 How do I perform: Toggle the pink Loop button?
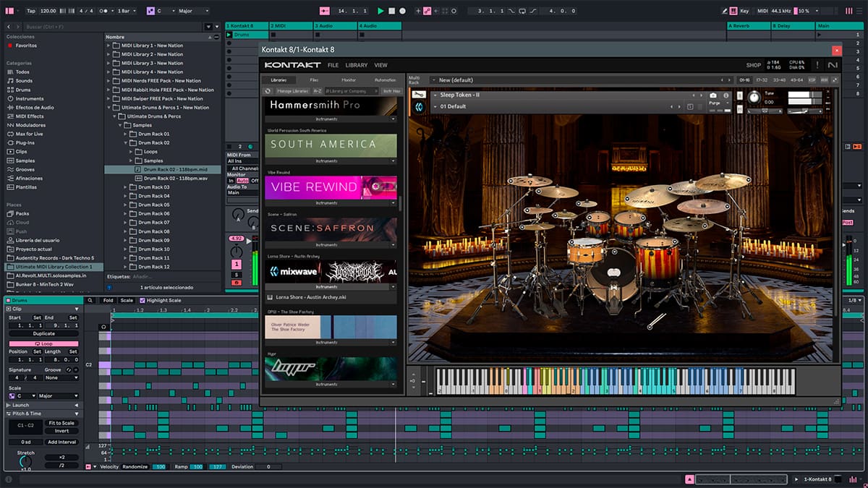coord(44,343)
